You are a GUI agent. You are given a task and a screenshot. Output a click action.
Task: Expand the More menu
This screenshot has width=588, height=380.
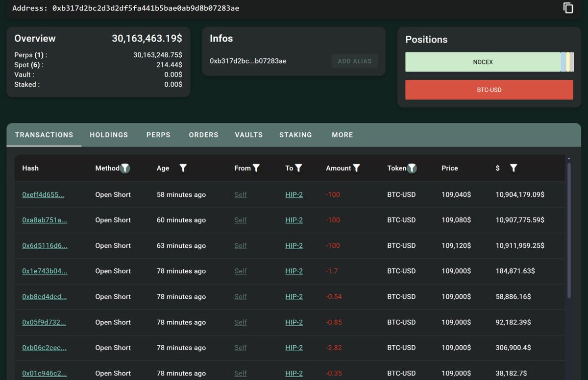342,135
